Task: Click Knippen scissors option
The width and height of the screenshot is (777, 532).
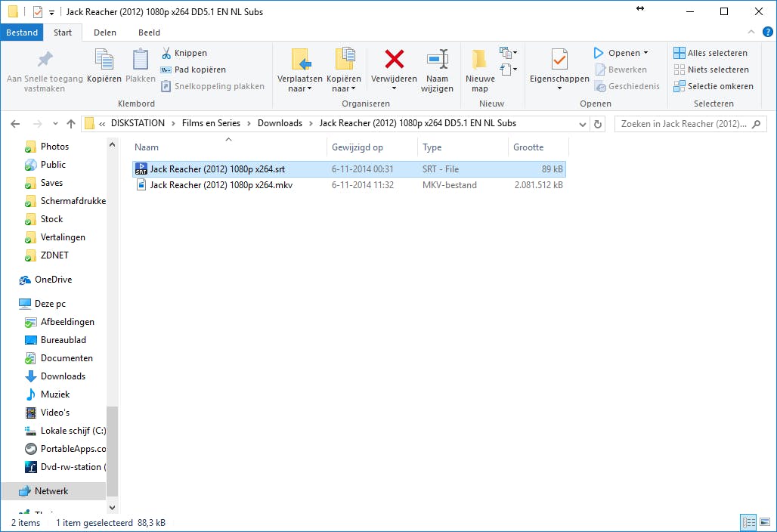Action: [x=184, y=53]
